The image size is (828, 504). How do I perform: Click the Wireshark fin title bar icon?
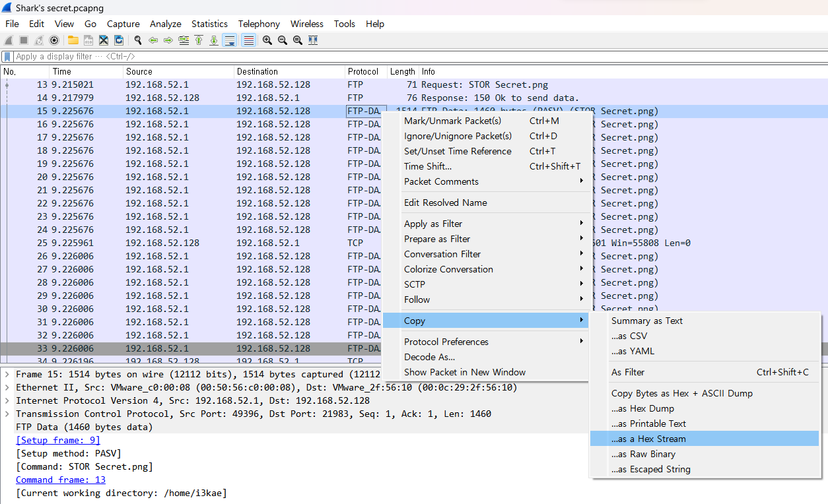[x=7, y=7]
